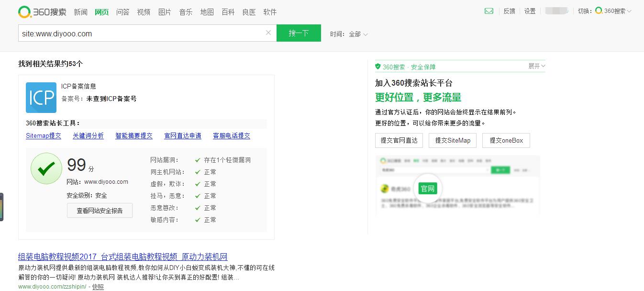
Task: Open the 快照 cached page link
Action: pyautogui.click(x=98, y=287)
